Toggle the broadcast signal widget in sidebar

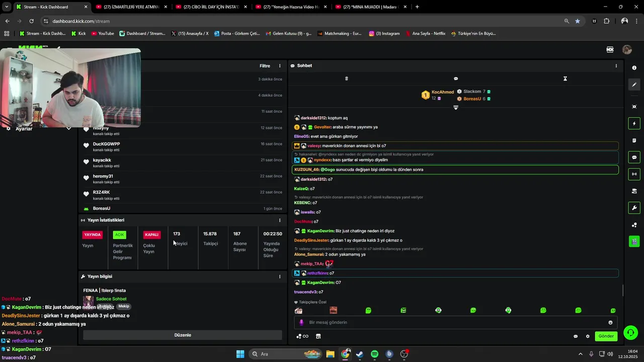click(634, 174)
